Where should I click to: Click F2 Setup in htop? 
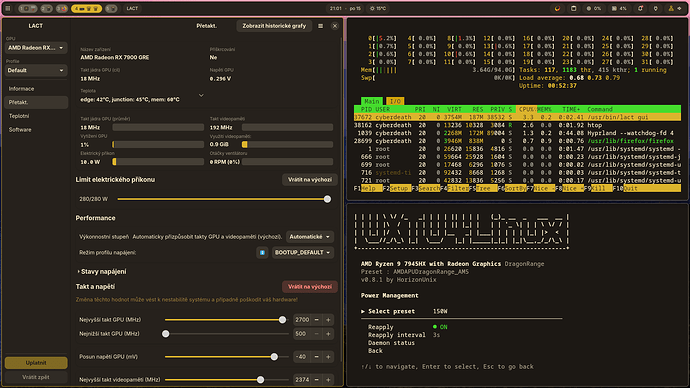pyautogui.click(x=396, y=188)
